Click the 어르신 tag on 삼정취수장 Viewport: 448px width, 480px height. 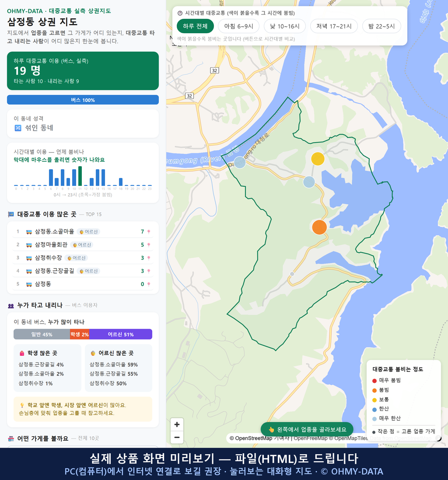76,258
